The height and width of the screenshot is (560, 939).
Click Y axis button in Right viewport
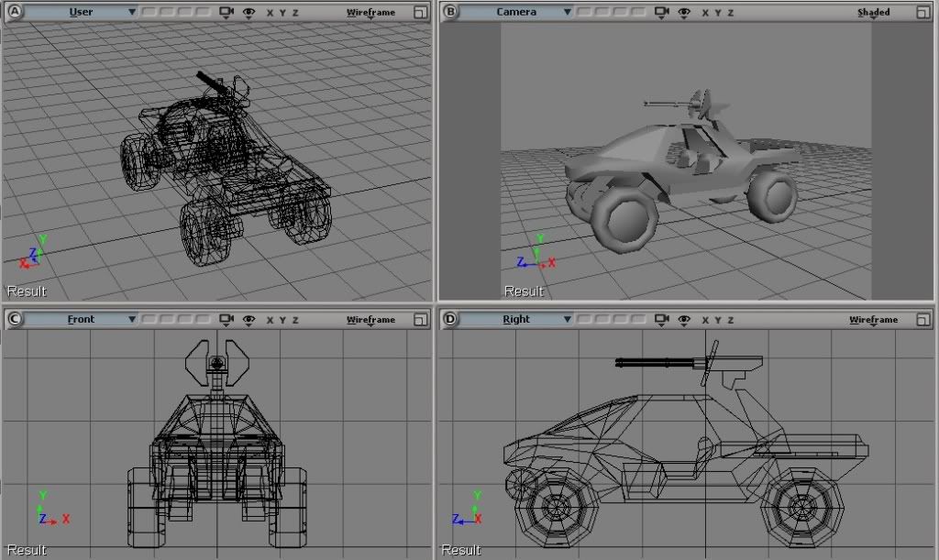click(x=718, y=320)
